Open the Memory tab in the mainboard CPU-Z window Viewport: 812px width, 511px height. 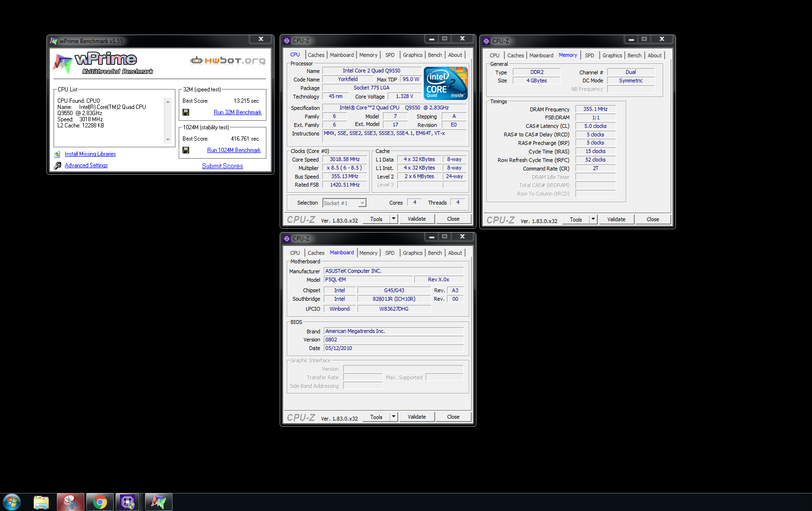(368, 253)
